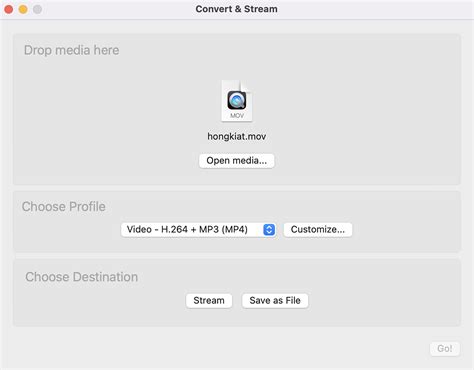Viewport: 474px width, 370px height.
Task: Choose Save as File destination
Action: point(275,301)
